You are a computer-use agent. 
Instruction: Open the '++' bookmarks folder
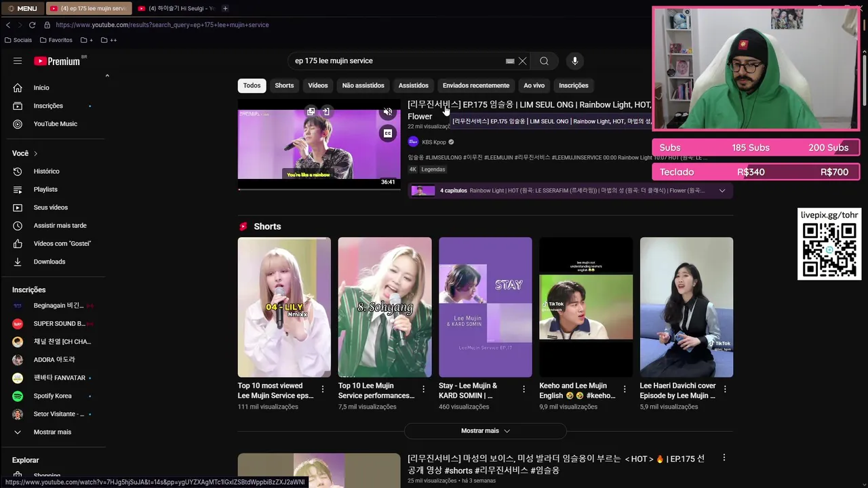108,40
